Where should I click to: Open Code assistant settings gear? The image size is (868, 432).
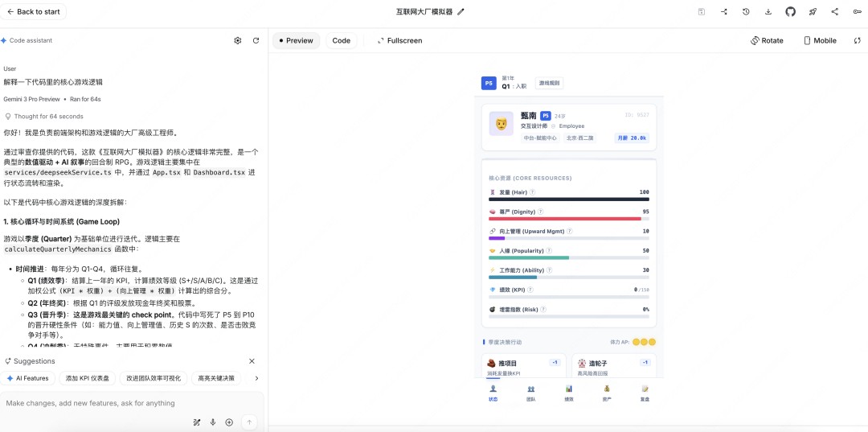click(x=237, y=40)
